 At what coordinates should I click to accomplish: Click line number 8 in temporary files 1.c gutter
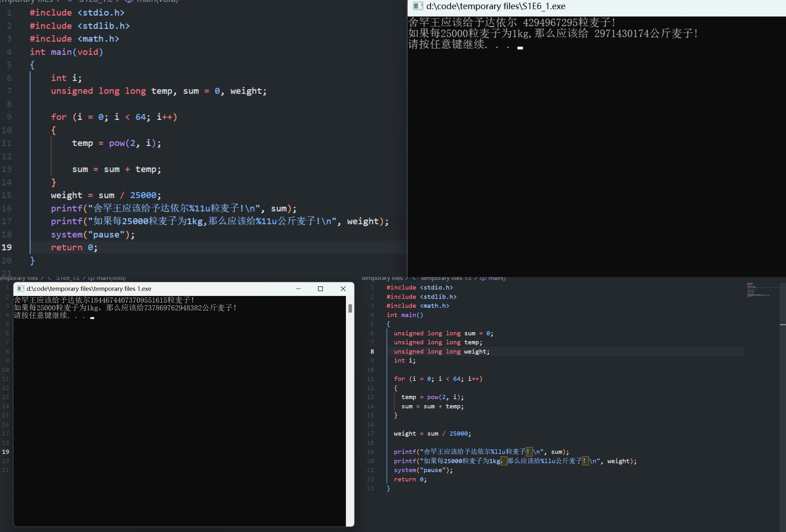point(372,351)
